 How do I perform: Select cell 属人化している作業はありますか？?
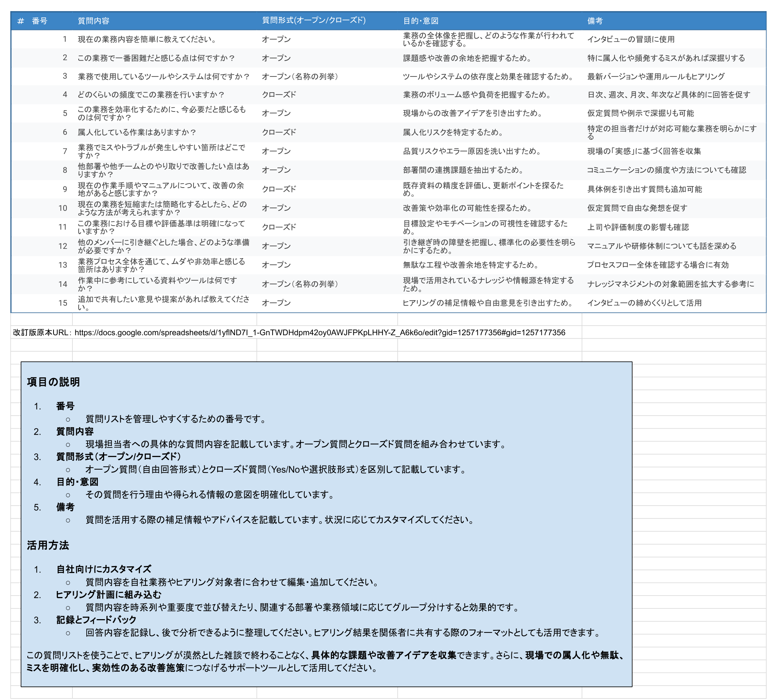click(x=164, y=133)
